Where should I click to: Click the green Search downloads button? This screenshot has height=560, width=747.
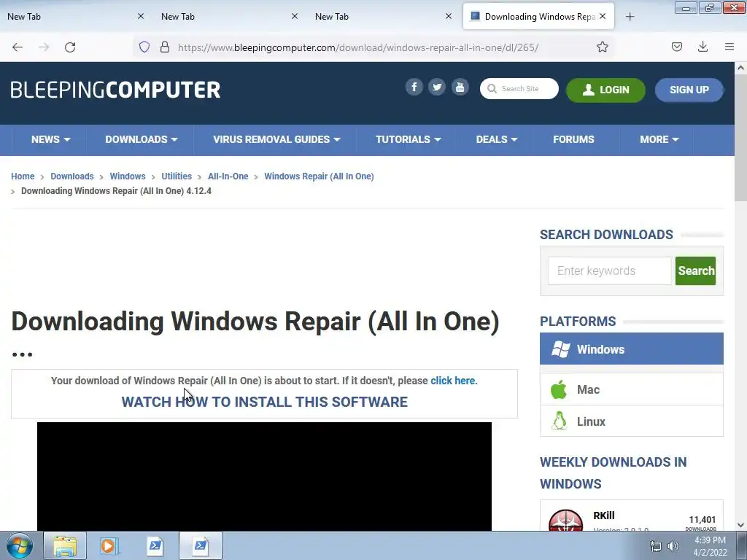[x=695, y=271]
